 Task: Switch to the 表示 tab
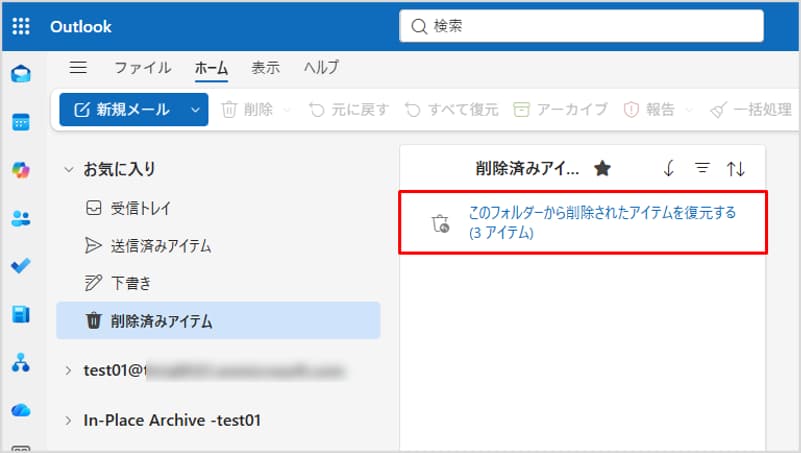[265, 68]
